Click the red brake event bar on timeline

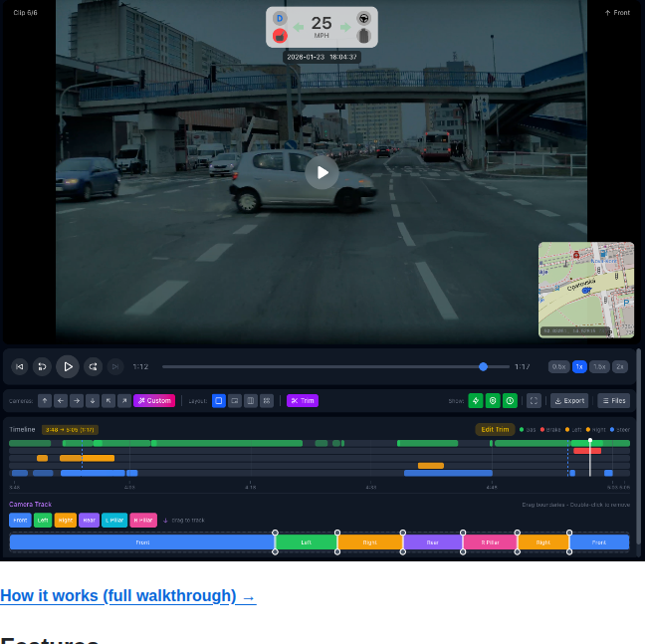click(x=587, y=451)
